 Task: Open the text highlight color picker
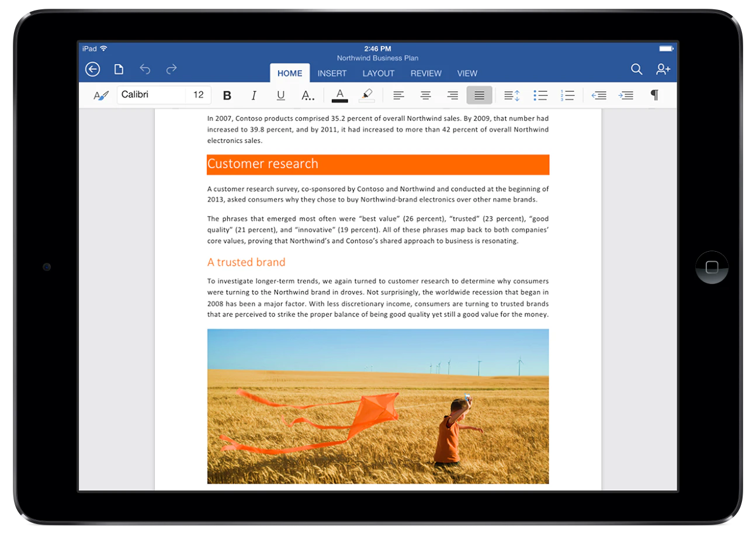point(367,95)
